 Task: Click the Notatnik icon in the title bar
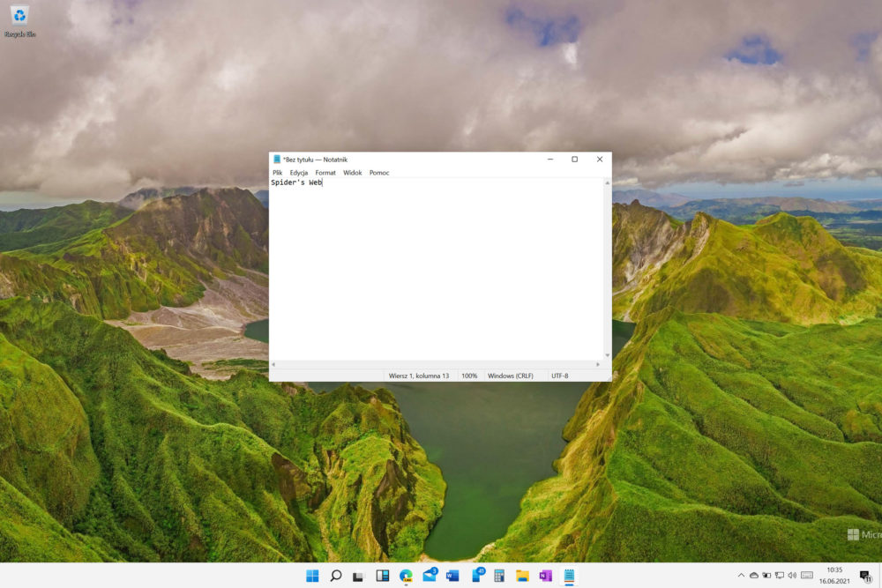(277, 160)
